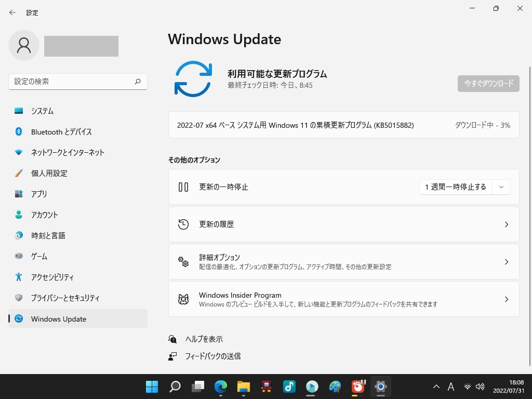Click the Insider Program cat icon
Screen dimensions: 532x399
pos(183,299)
